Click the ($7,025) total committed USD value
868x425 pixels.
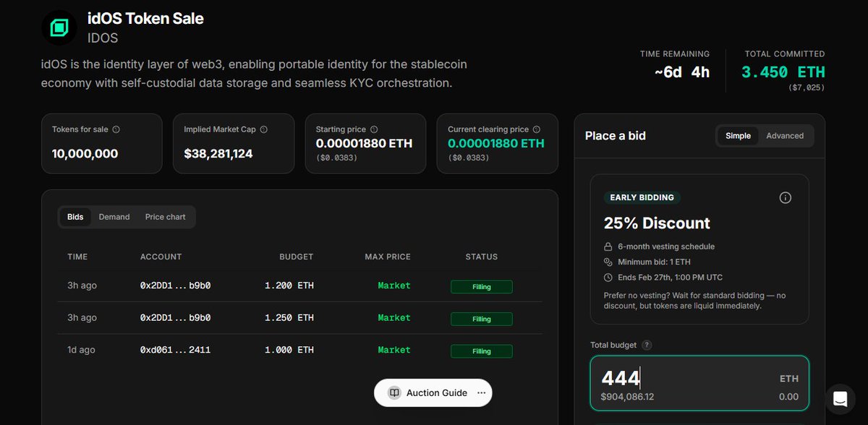(807, 87)
